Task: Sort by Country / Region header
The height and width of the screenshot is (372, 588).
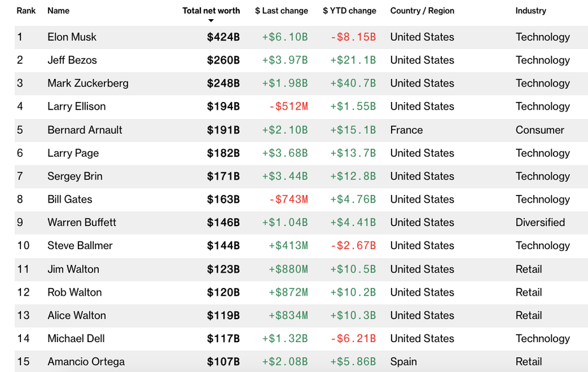Action: tap(422, 11)
